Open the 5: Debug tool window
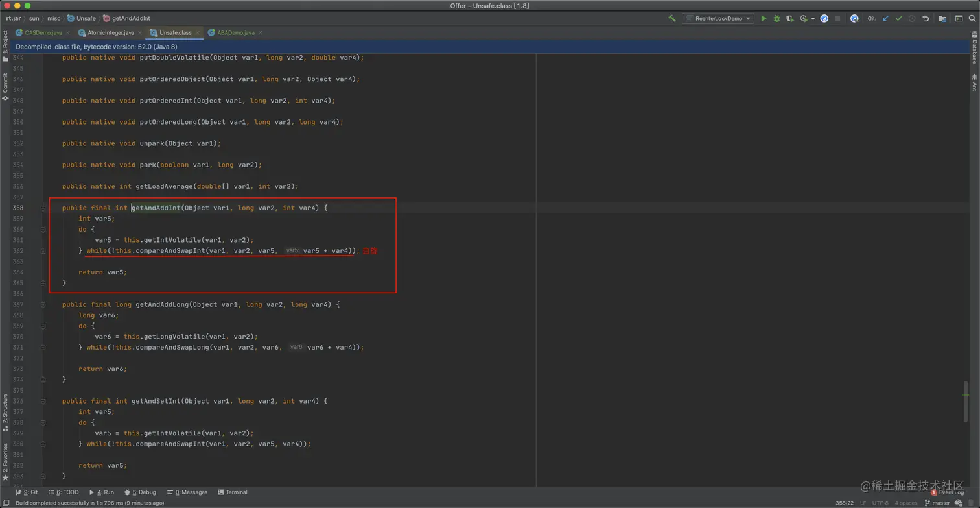The width and height of the screenshot is (980, 508). coord(140,492)
